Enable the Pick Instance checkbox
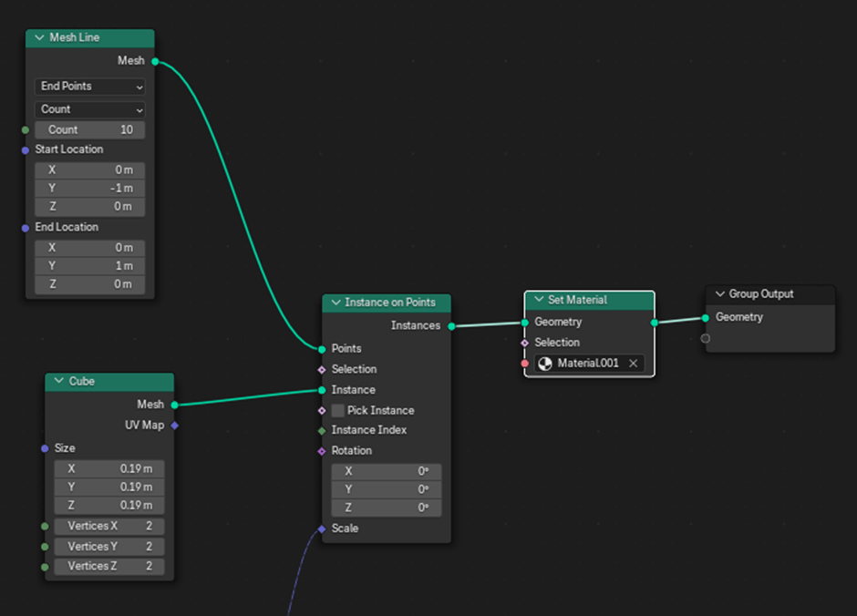The height and width of the screenshot is (616, 857). (338, 411)
